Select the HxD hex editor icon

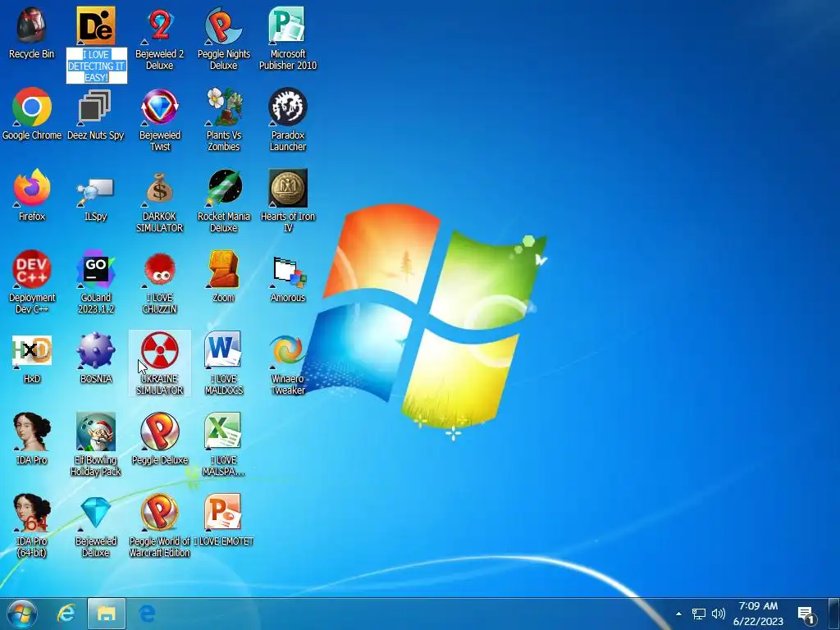[x=32, y=350]
